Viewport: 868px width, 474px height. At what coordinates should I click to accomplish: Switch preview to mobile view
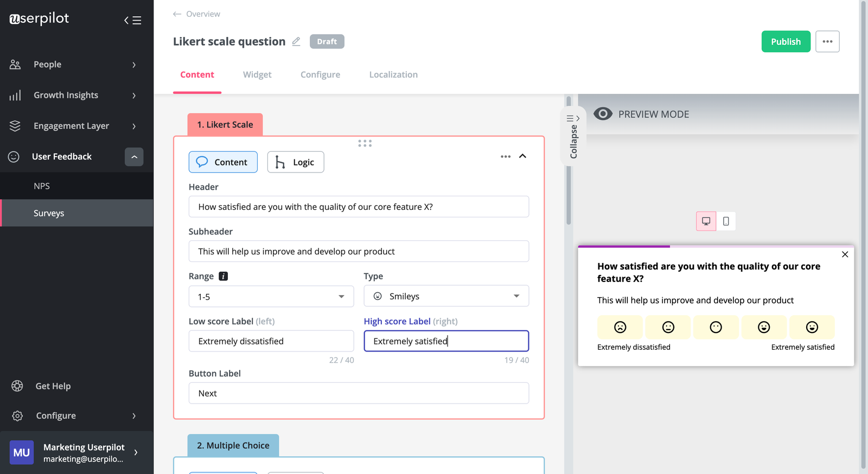coord(726,221)
